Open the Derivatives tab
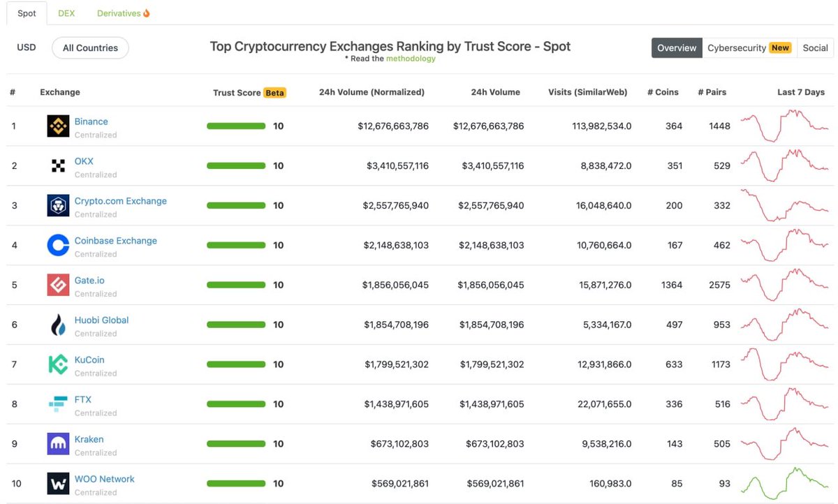Viewport: 838px width, 504px height. pos(124,13)
